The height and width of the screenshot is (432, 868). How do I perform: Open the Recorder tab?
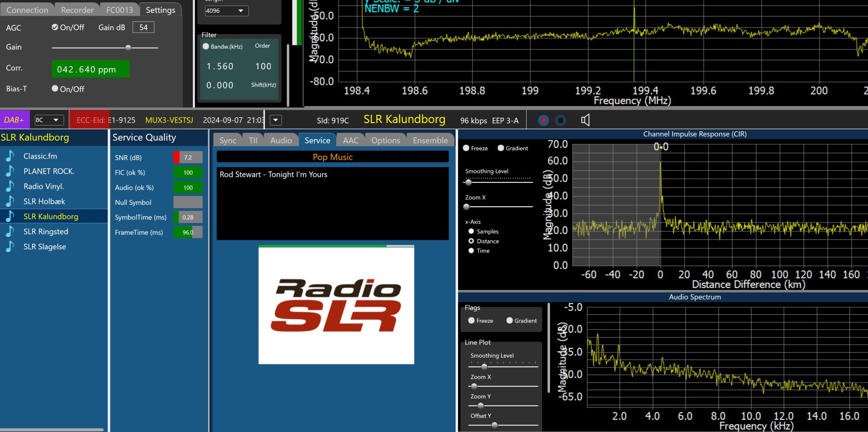pos(77,10)
